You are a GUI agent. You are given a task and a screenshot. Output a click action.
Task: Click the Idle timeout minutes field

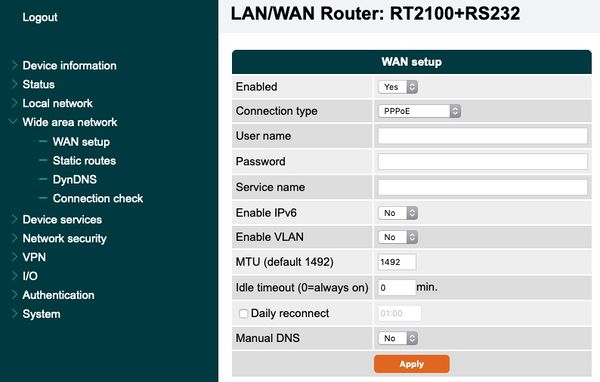point(397,287)
